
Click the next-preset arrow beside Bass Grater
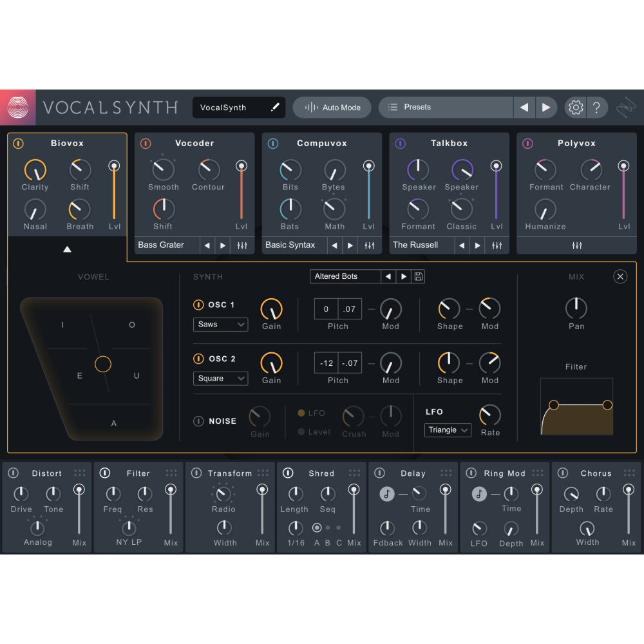click(222, 245)
